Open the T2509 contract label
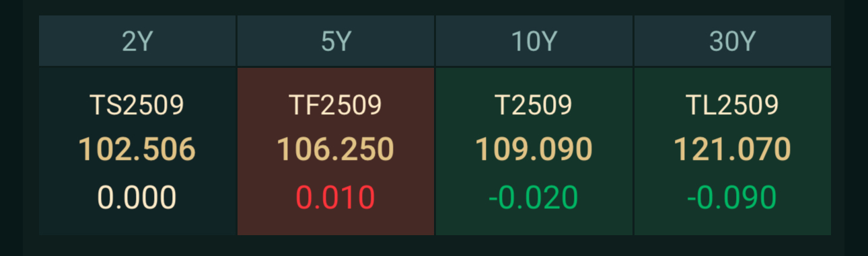The image size is (868, 256). tap(534, 105)
